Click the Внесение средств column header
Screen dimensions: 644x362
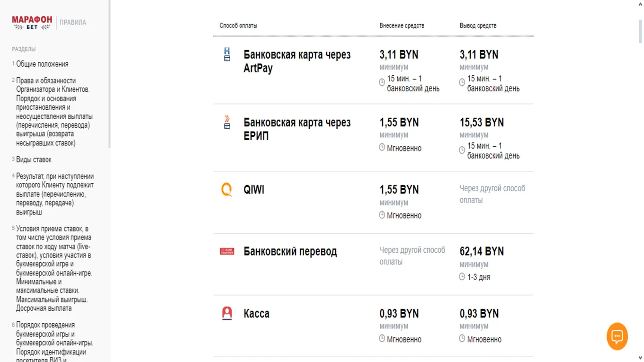(402, 26)
